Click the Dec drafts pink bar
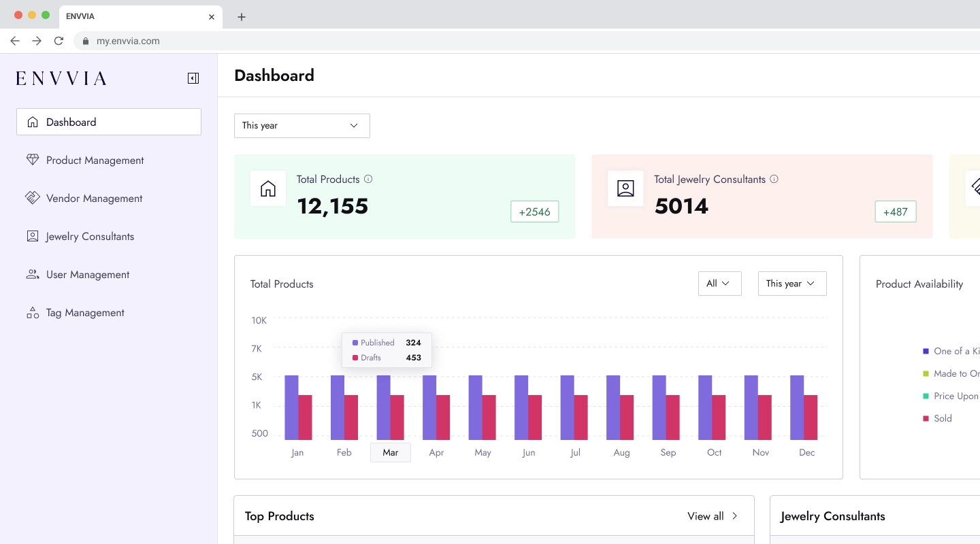The height and width of the screenshot is (544, 980). 811,418
